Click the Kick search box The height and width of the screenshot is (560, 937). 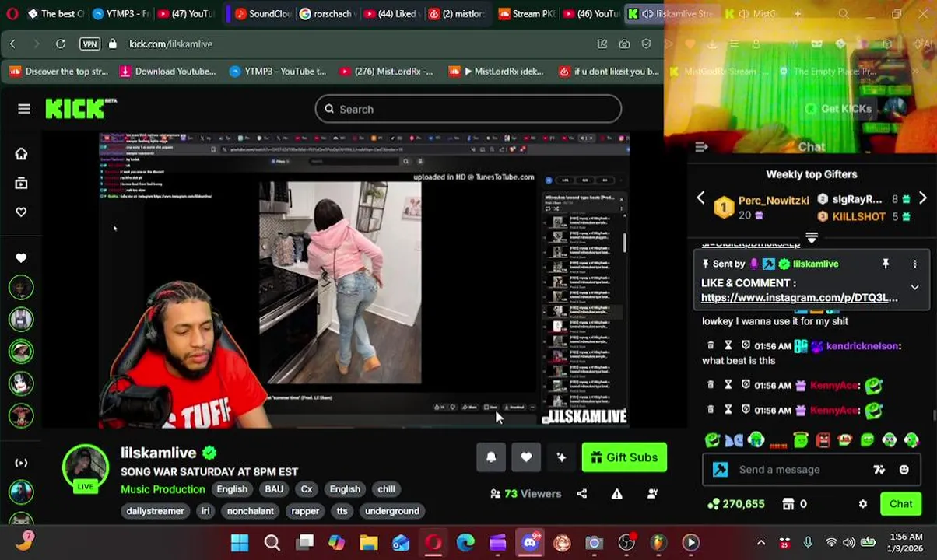coord(468,109)
